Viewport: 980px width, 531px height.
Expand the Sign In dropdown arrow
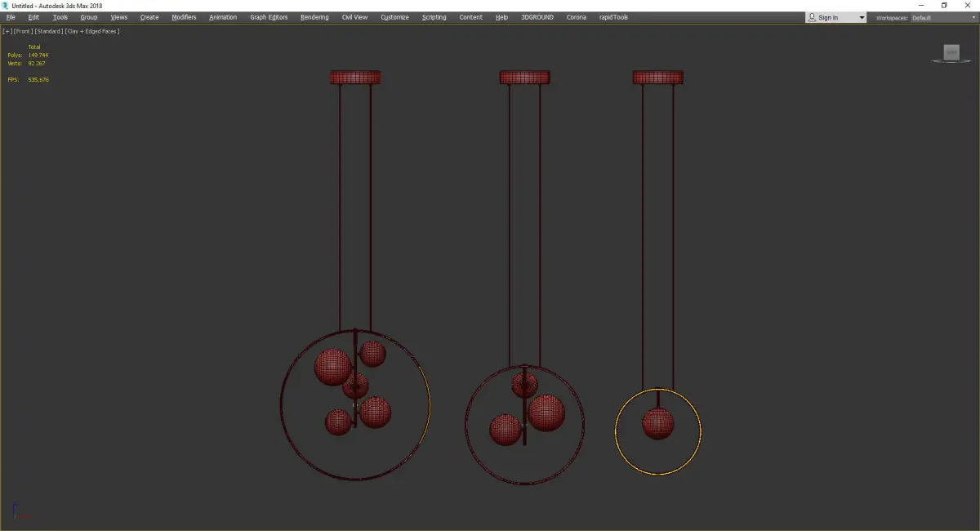click(862, 17)
